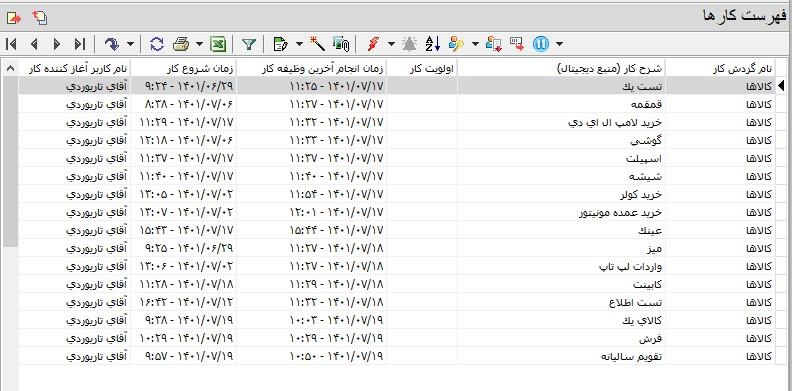Click start time cell ۱۴۰۱/۰۷/۱۲ - ۱۶:۴۲
Image resolution: width=792 pixels, height=391 pixels.
pyautogui.click(x=183, y=303)
